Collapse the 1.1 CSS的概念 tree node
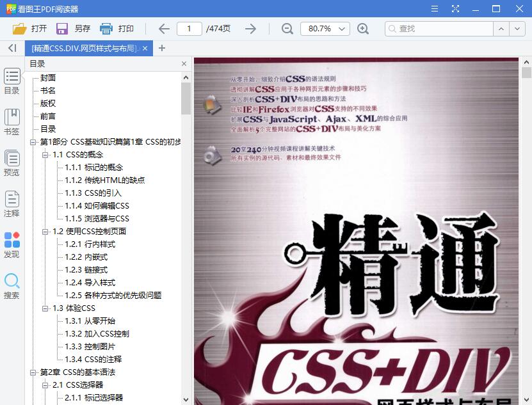This screenshot has width=532, height=405. [x=45, y=155]
